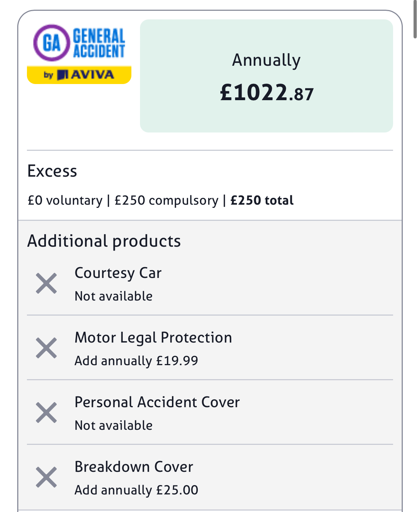
Task: Click the £0 voluntary excess text
Action: point(65,200)
